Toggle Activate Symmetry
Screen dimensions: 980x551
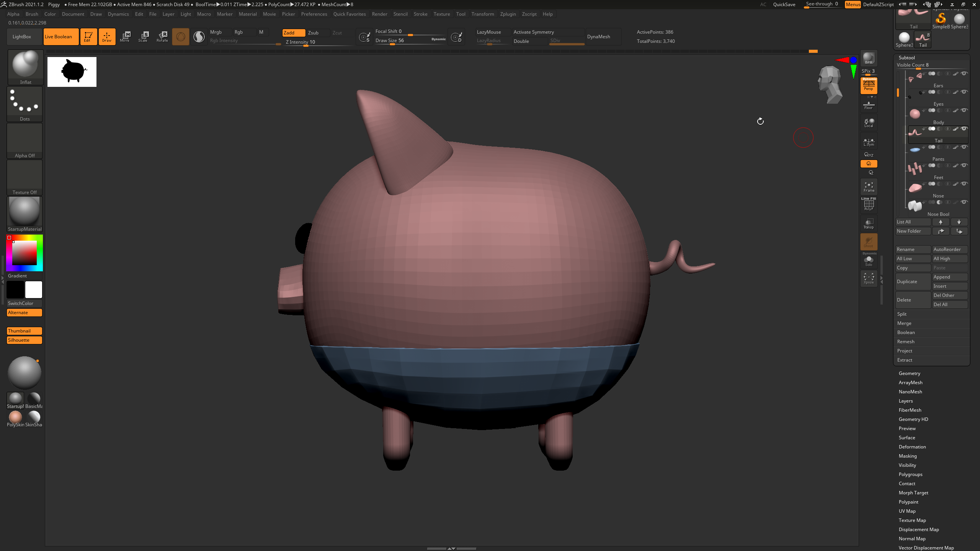click(x=548, y=32)
